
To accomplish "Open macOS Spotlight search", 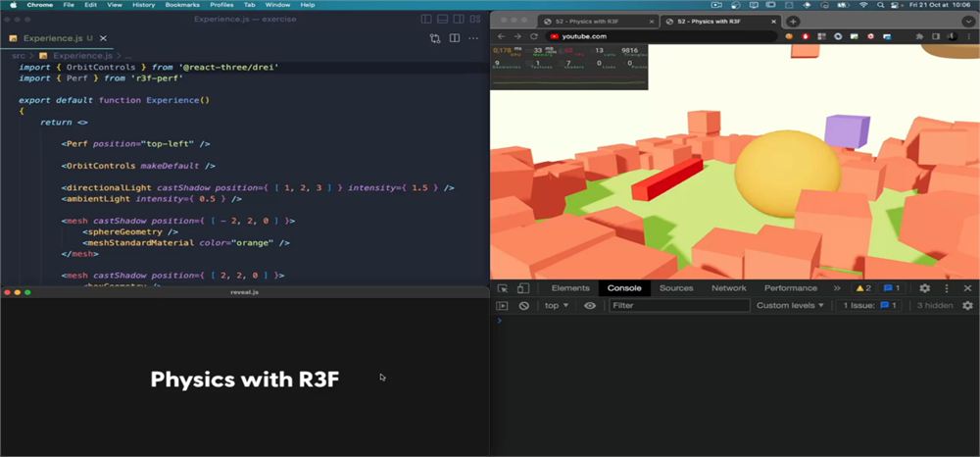I will click(880, 5).
